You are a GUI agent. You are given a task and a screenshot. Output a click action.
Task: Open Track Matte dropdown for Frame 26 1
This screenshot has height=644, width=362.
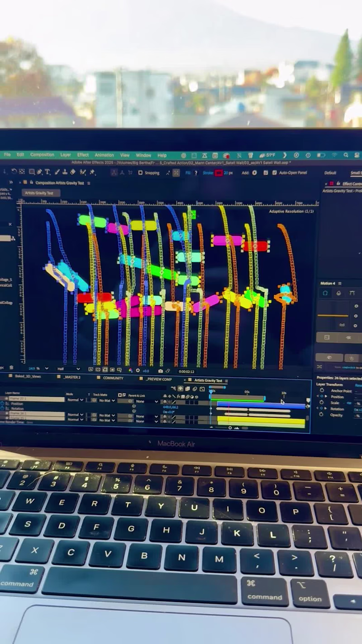click(x=108, y=415)
